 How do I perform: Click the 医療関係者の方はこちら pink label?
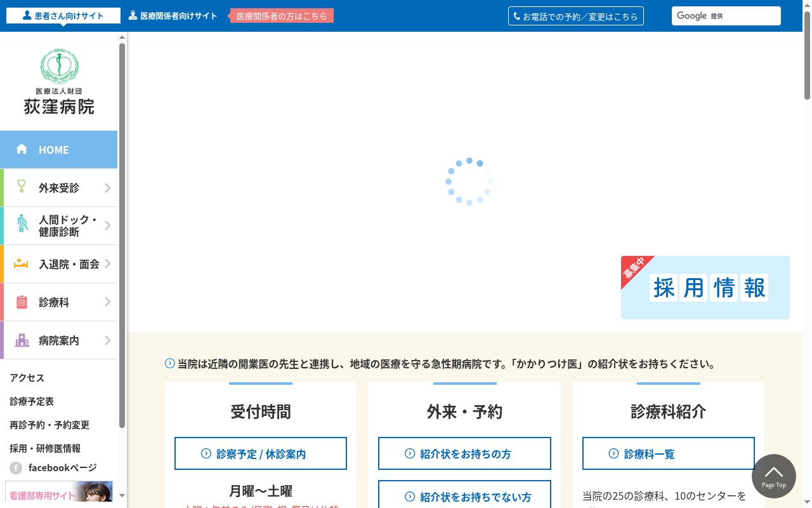coord(282,16)
